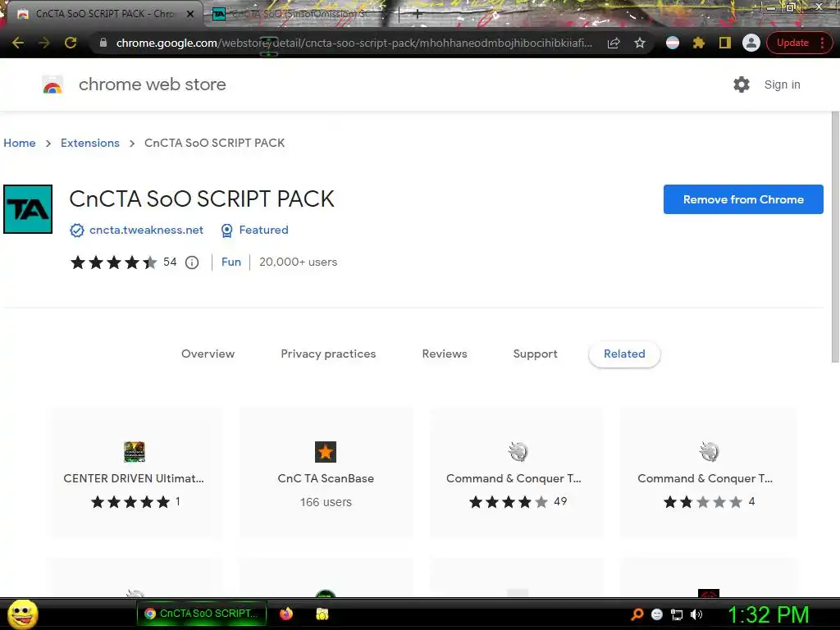Switch to the Privacy practices tab
Screen dimensions: 840x630
[x=328, y=354]
